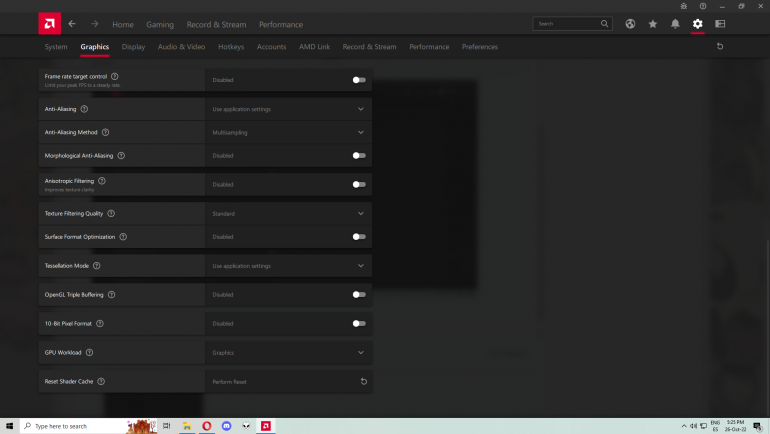The height and width of the screenshot is (434, 770).
Task: Reset graphics settings with undo arrow icon
Action: pos(720,46)
